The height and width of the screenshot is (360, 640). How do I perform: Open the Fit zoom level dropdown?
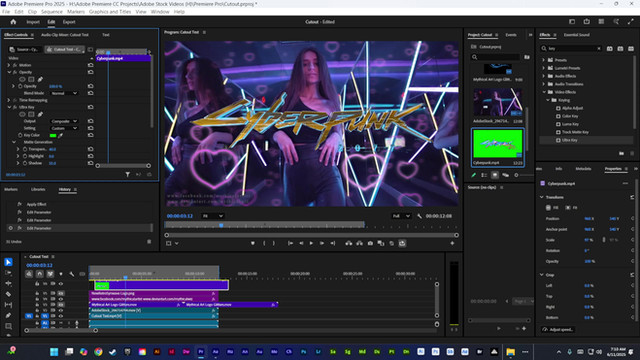point(213,216)
